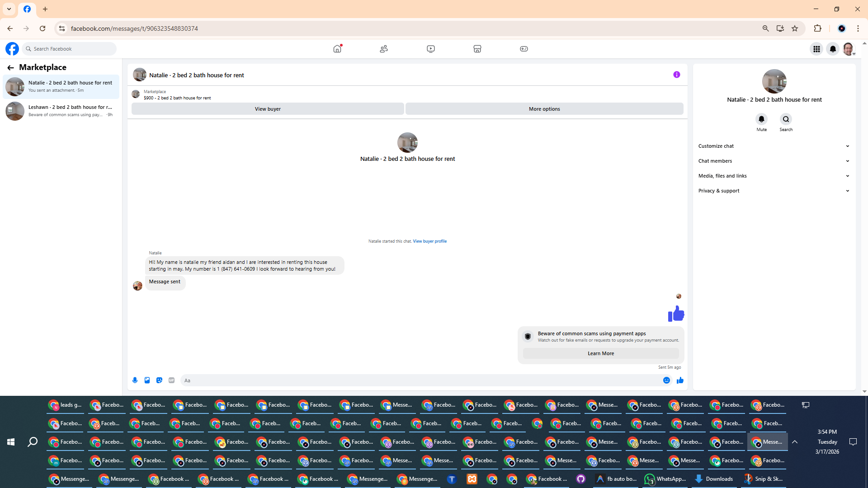Open the Facebook menu grid icon
This screenshot has height=488, width=868.
(x=816, y=49)
